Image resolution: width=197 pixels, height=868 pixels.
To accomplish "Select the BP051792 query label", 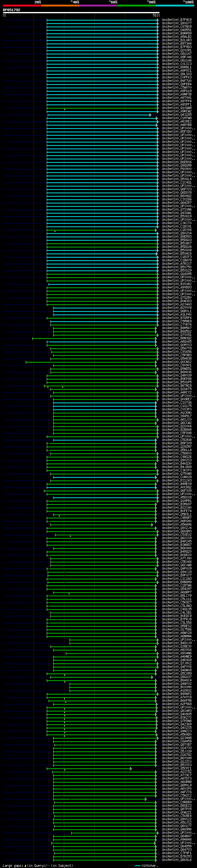I will [11, 10].
